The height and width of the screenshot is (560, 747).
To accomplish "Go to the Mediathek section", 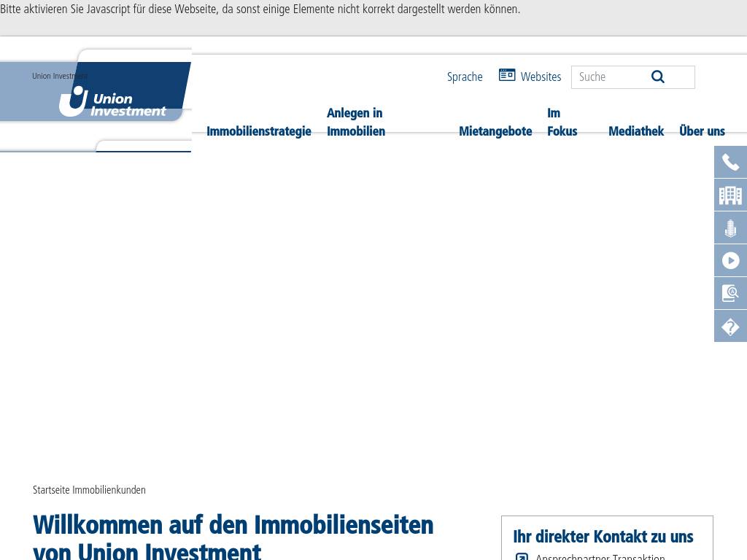I will click(636, 132).
